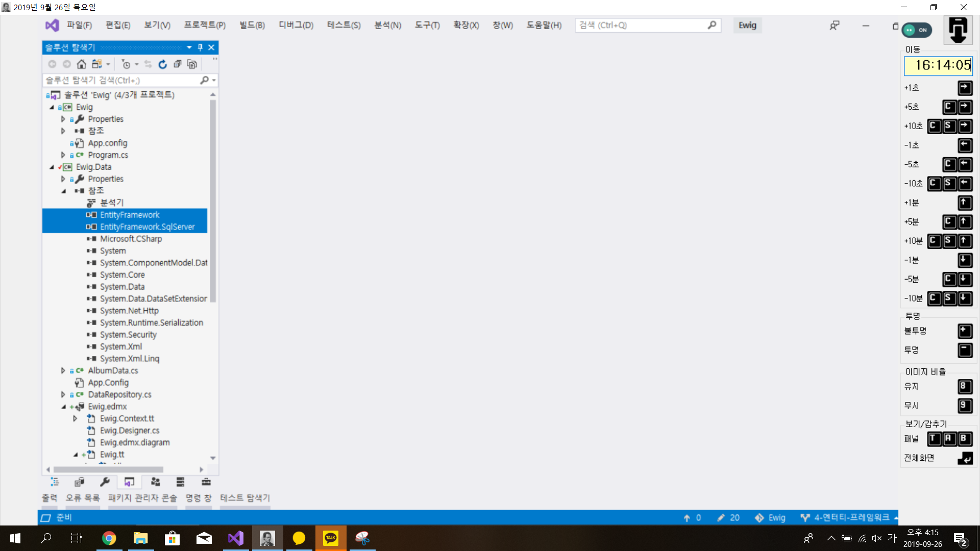Image resolution: width=980 pixels, height=551 pixels.
Task: Open the Team Explorer tab icon
Action: [x=155, y=482]
